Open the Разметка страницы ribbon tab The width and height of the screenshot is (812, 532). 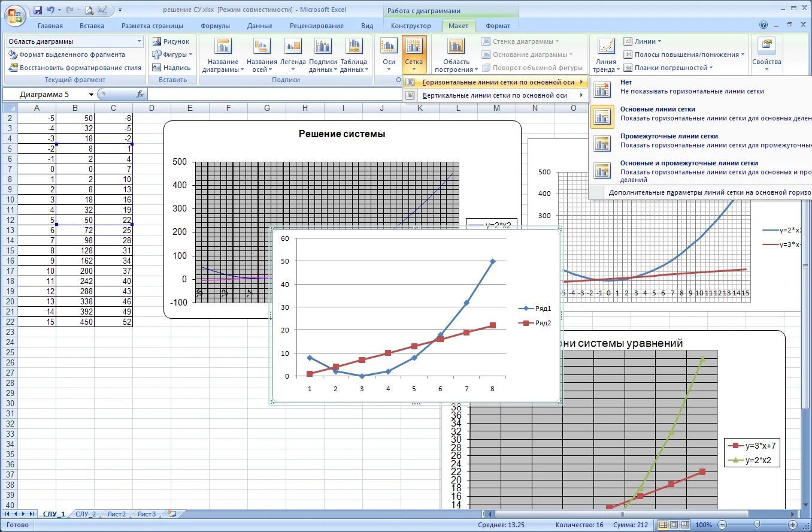pyautogui.click(x=152, y=26)
